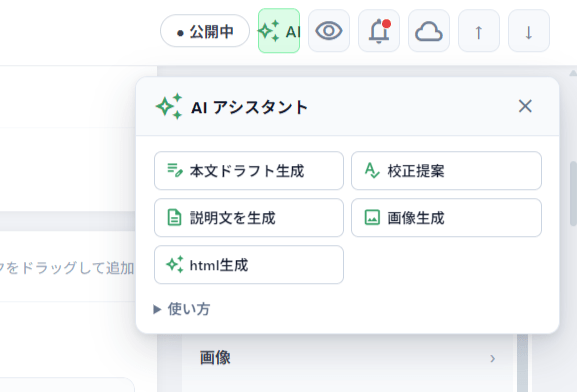Choose 画像生成 button
This screenshot has height=392, width=577.
coord(446,218)
